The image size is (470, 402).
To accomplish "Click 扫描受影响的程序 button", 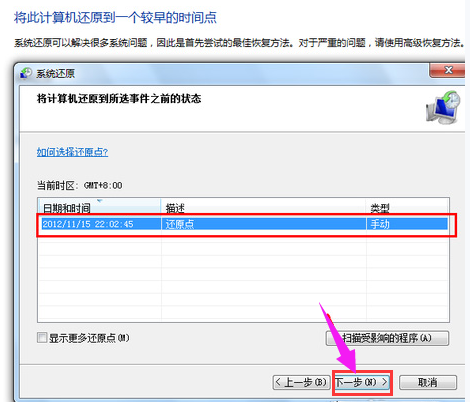I will coord(387,338).
